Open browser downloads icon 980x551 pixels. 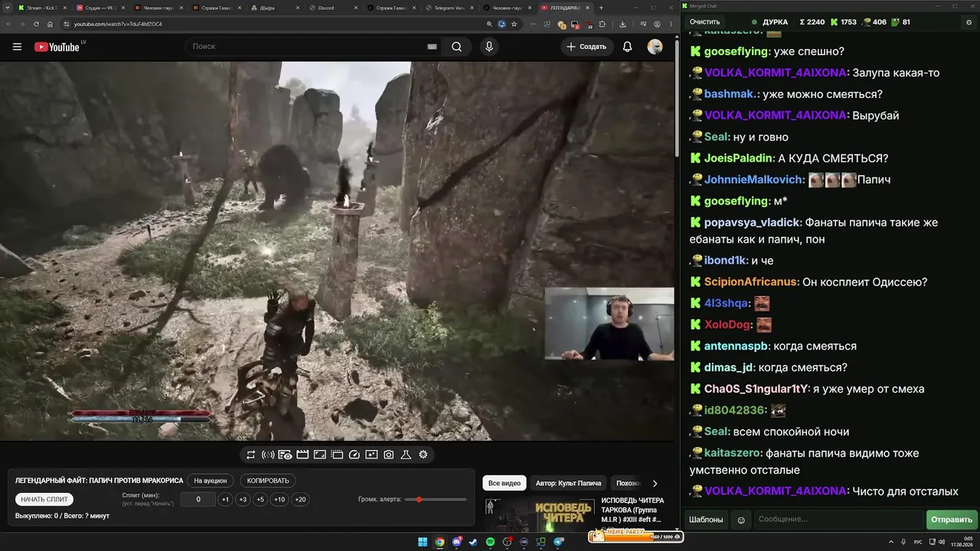point(623,24)
